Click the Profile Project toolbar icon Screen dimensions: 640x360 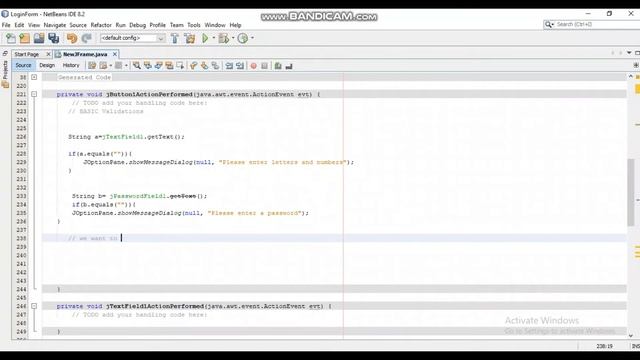(x=242, y=38)
